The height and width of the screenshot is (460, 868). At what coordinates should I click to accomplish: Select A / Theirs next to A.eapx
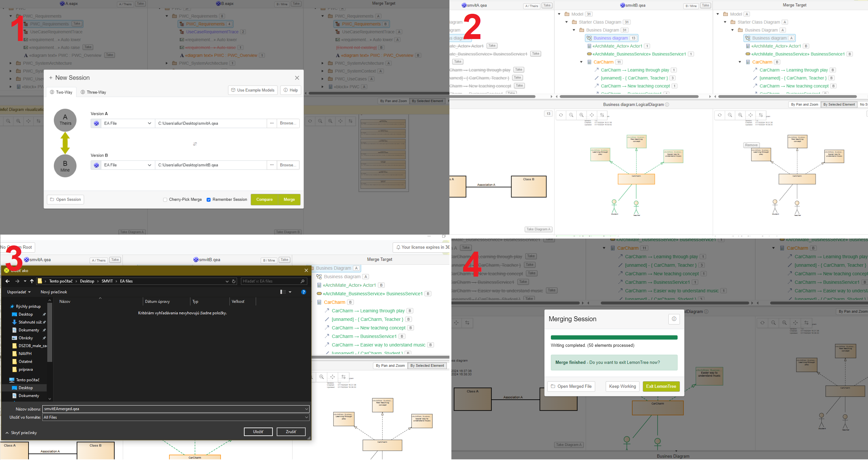[125, 4]
